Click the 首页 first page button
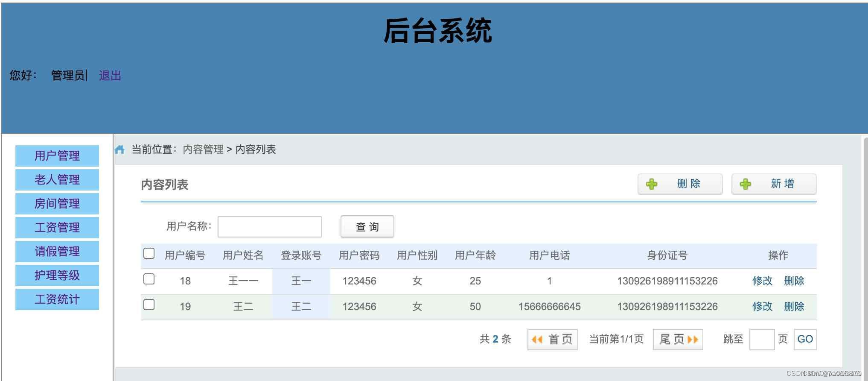868x381 pixels. [553, 340]
